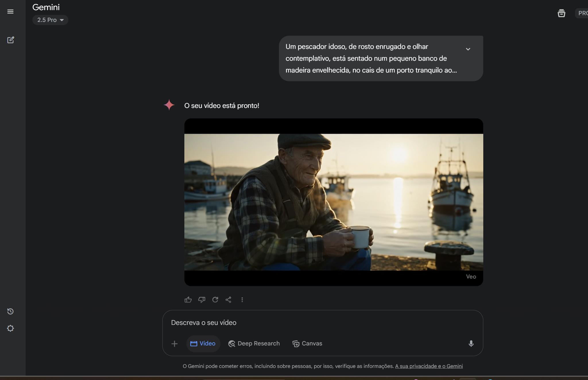This screenshot has width=588, height=380.
Task: Open the activity history icon
Action: point(10,311)
